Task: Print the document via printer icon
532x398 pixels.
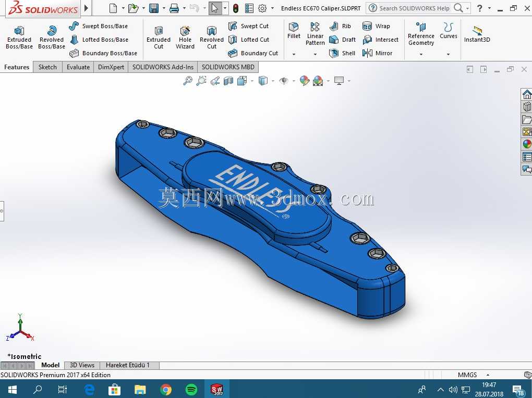Action: coord(174,8)
